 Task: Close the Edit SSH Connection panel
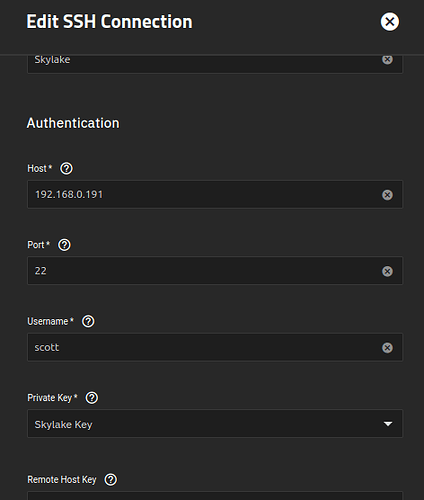390,22
